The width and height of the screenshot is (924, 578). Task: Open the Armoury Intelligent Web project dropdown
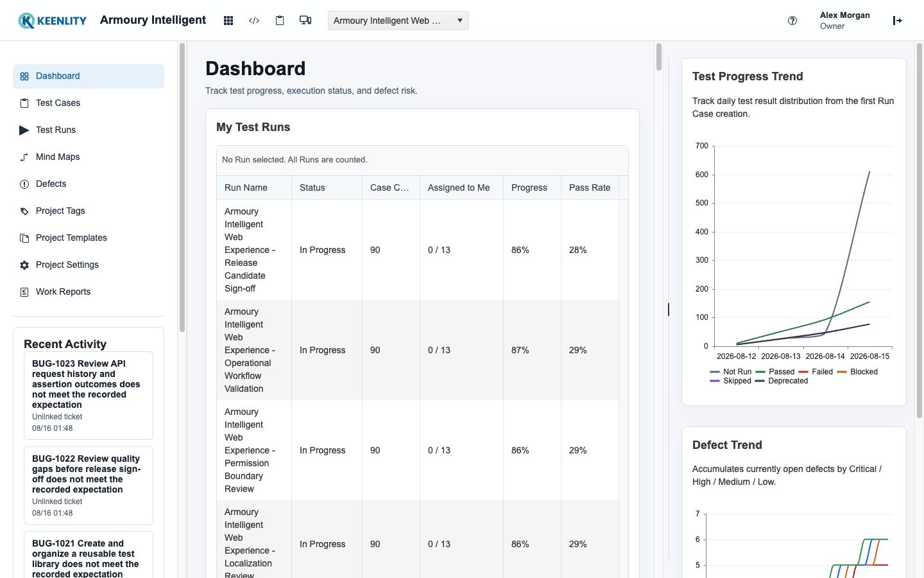click(398, 21)
